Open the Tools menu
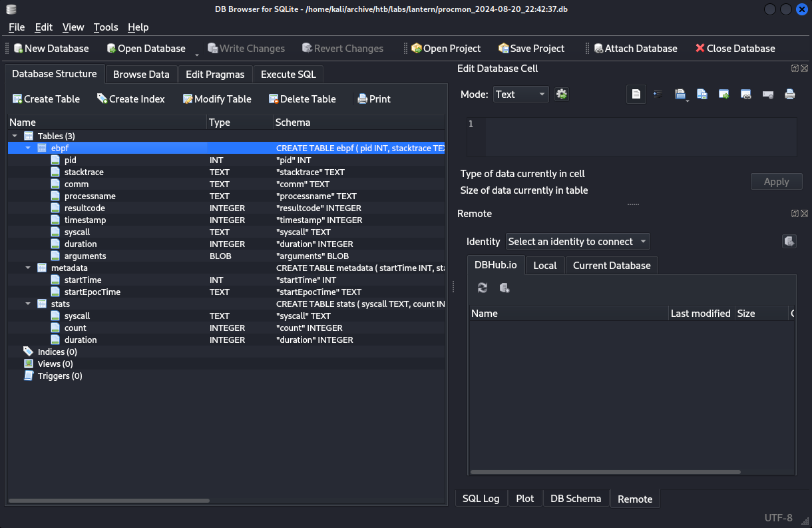 click(x=106, y=27)
